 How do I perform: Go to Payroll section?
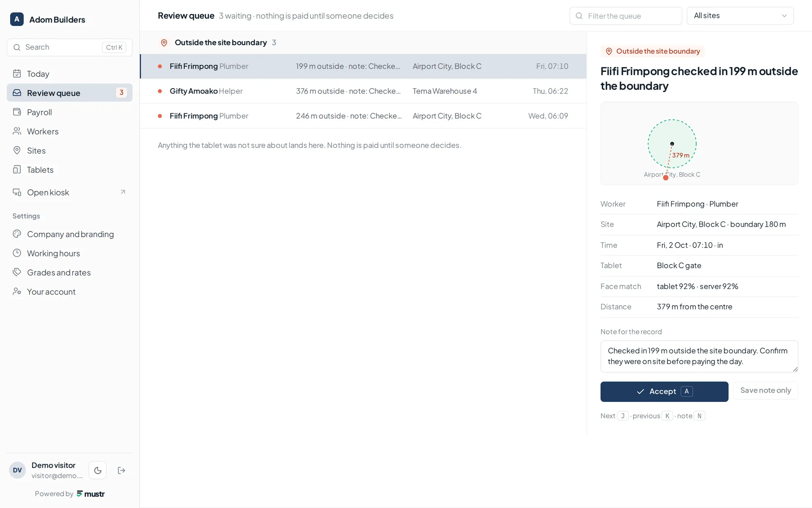click(69, 112)
